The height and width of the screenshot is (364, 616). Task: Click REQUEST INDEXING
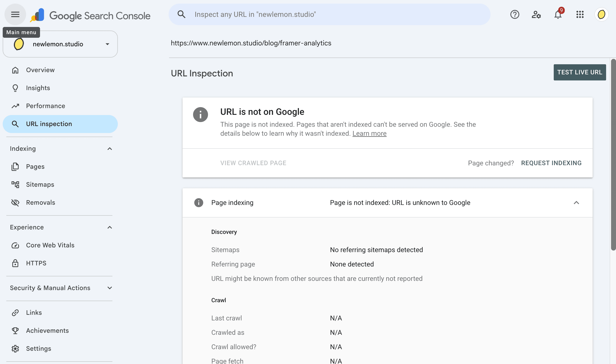pyautogui.click(x=551, y=163)
